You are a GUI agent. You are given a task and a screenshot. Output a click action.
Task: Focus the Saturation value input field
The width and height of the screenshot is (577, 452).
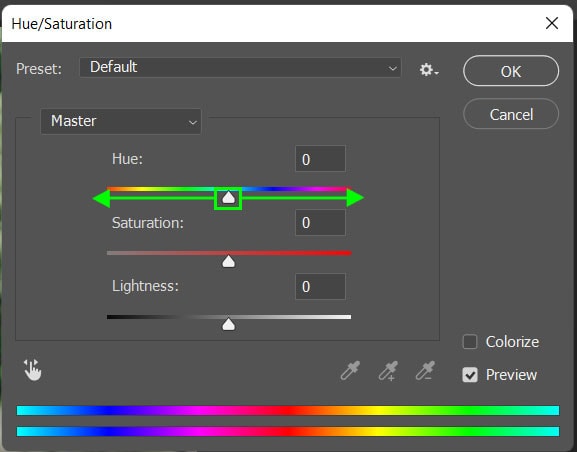click(320, 222)
